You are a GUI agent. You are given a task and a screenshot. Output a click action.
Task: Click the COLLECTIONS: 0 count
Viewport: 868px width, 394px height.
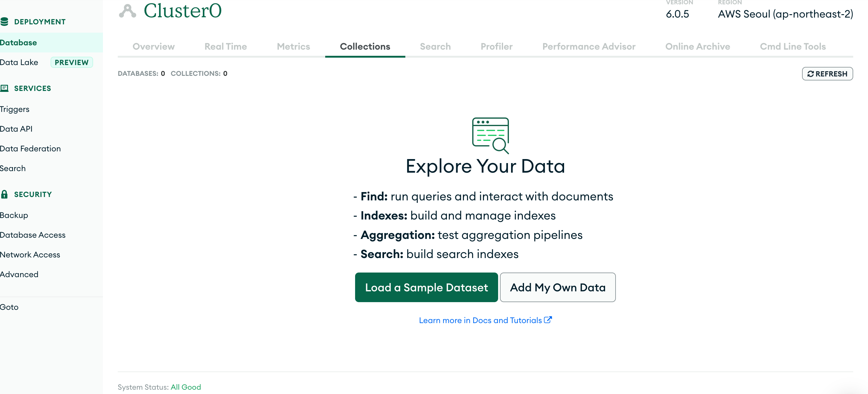[199, 73]
